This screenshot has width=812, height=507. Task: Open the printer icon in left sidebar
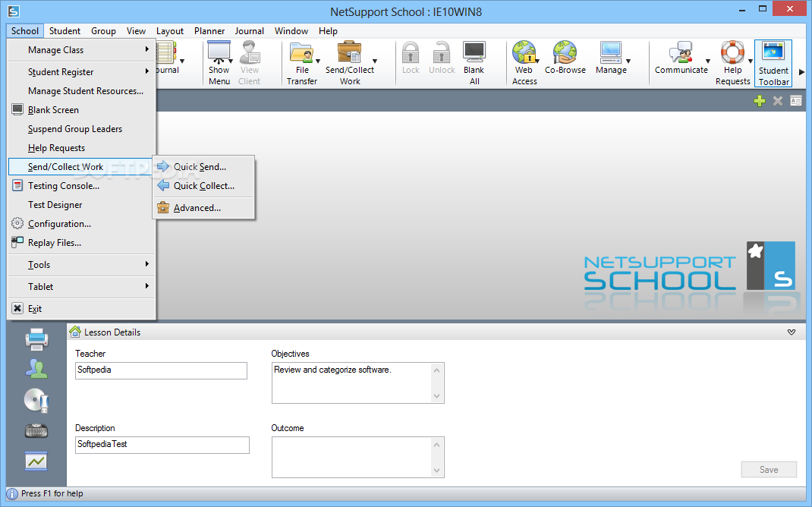point(36,339)
